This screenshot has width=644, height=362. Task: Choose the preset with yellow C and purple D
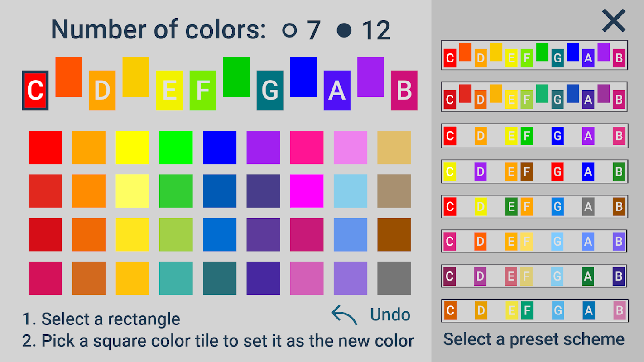point(534,171)
